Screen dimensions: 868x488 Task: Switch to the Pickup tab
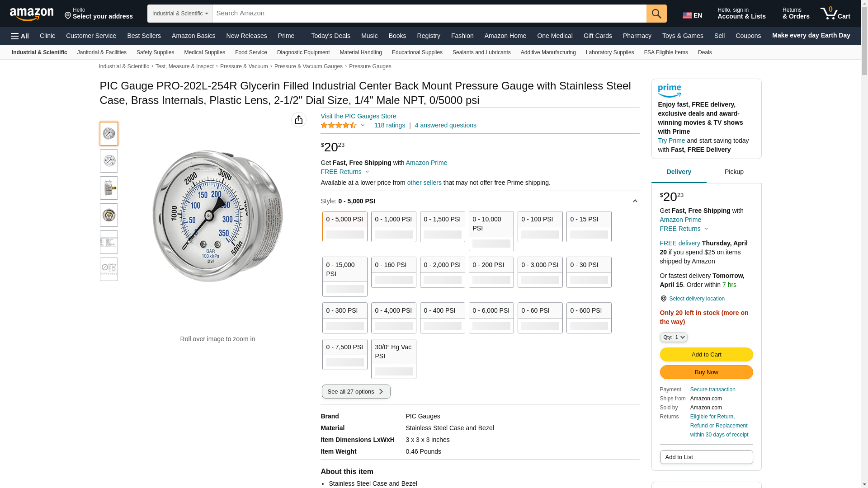coord(734,172)
